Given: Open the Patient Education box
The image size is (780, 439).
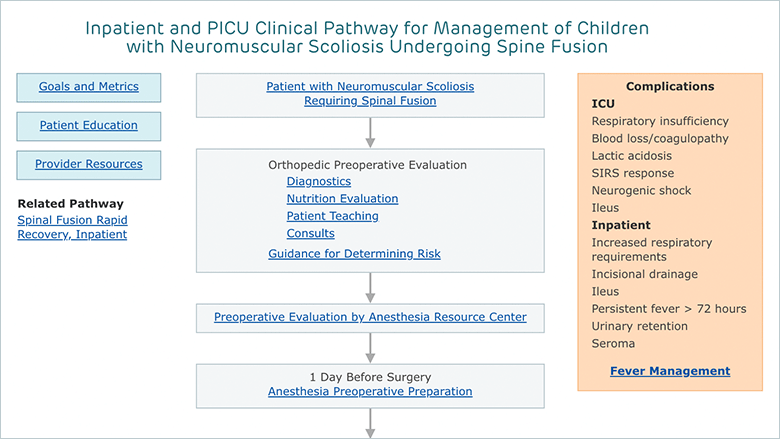Looking at the screenshot, I should point(89,126).
